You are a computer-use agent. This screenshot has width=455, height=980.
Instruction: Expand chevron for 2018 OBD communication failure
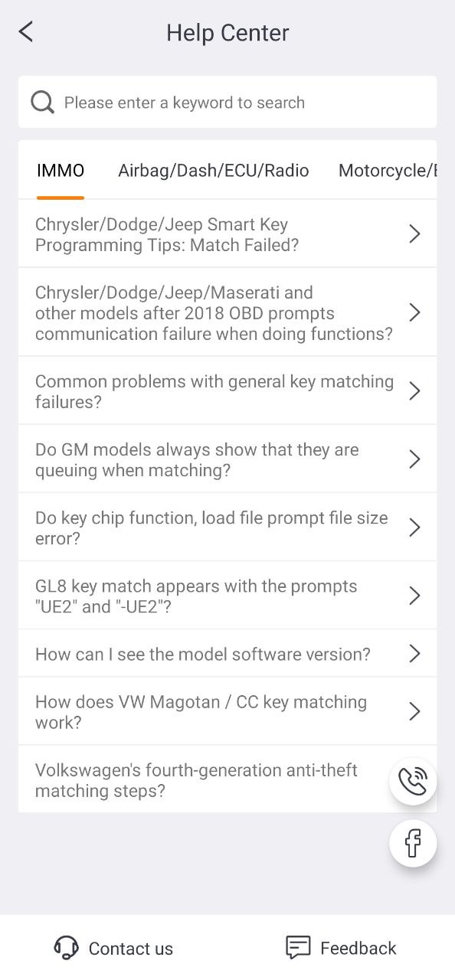click(x=414, y=312)
